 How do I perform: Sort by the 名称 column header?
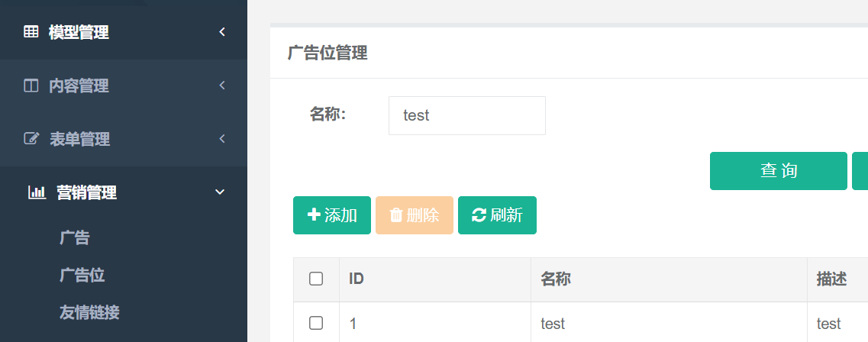click(x=556, y=279)
